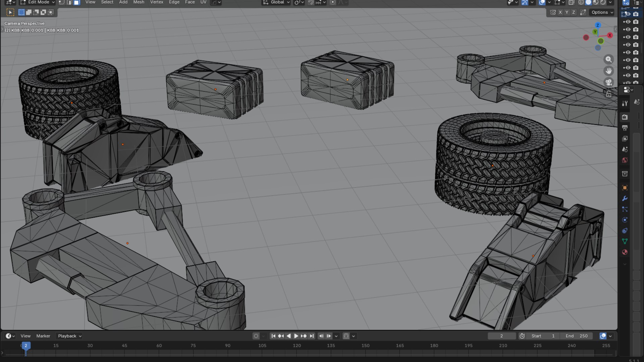
Task: Open the Tool properties tab icon
Action: [x=625, y=104]
